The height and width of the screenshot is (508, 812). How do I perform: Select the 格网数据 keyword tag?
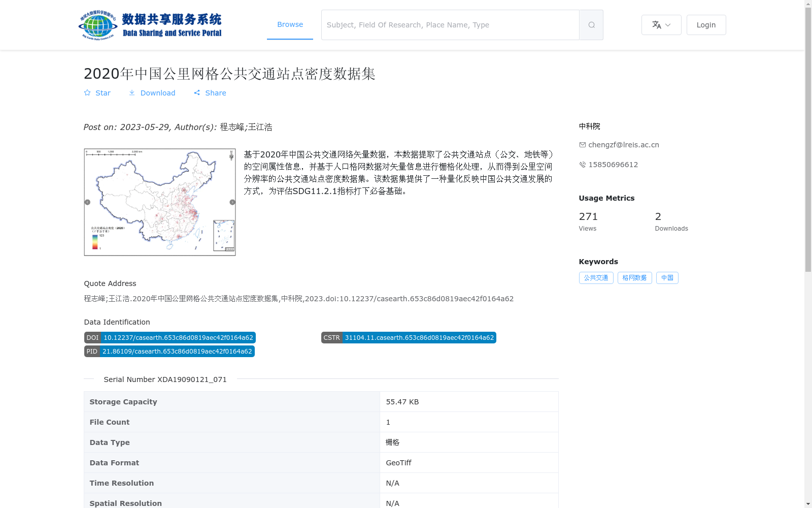[634, 278]
